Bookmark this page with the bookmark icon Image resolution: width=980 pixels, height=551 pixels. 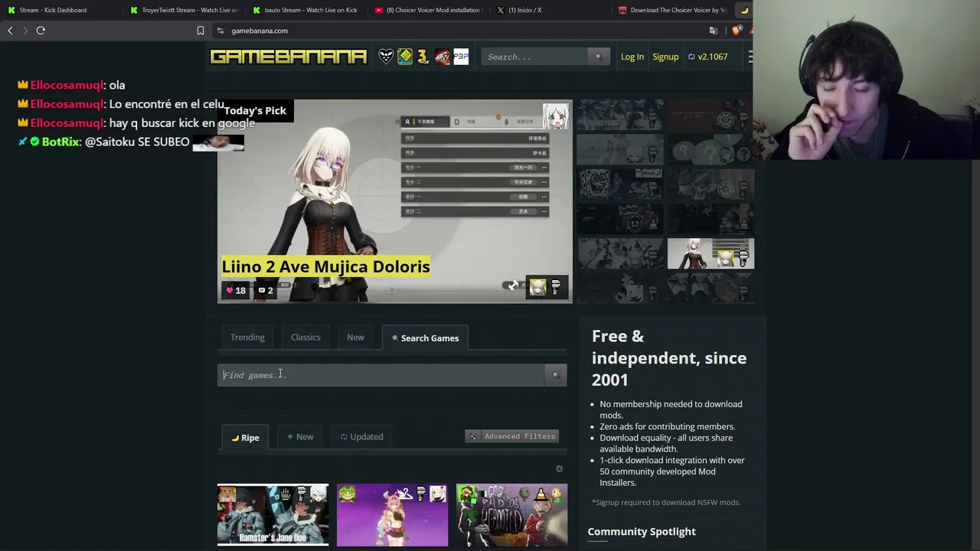201,31
